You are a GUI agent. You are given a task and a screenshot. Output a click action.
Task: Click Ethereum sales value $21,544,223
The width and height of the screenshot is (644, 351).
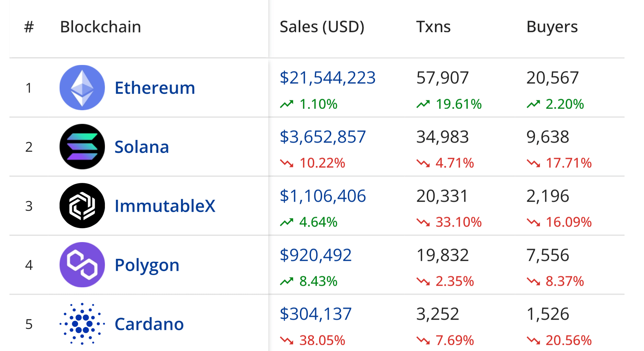coord(328,78)
